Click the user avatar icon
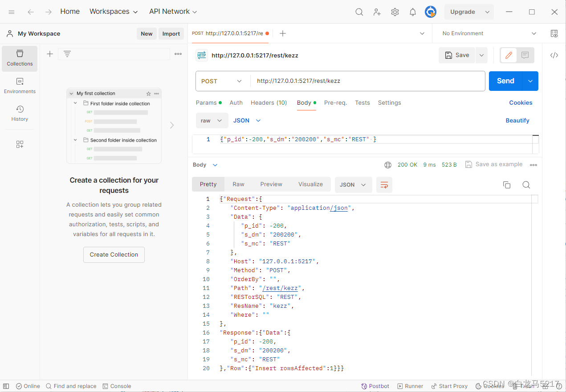This screenshot has width=566, height=392. pos(430,12)
